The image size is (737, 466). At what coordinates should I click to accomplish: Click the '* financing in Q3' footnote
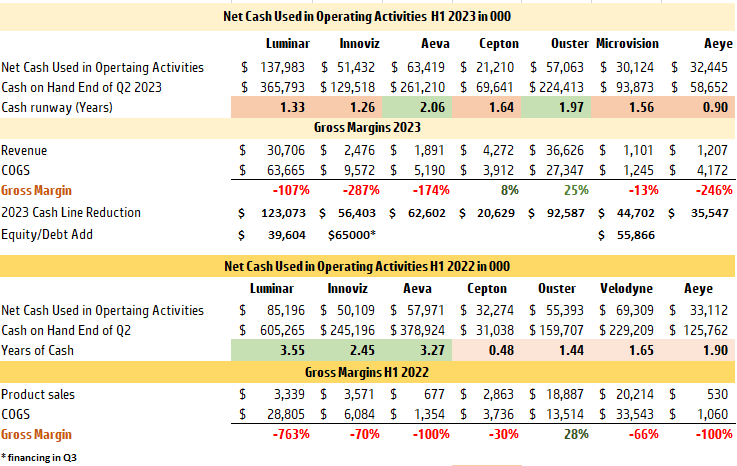39,457
